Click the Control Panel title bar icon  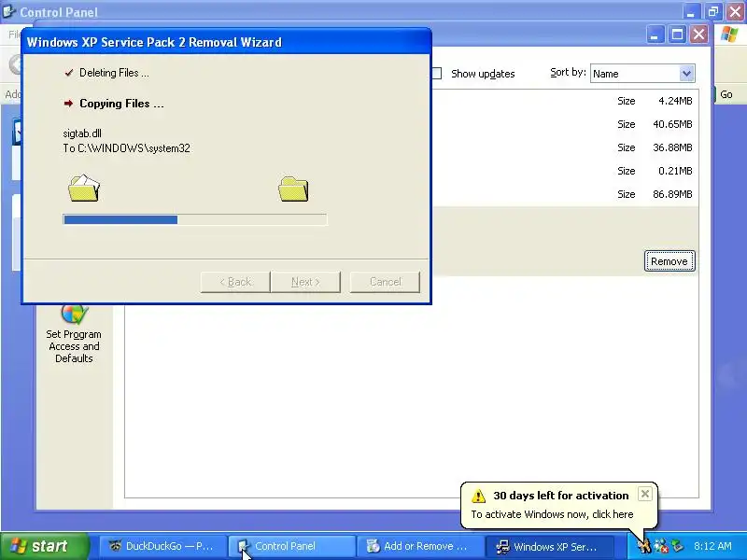click(x=9, y=11)
